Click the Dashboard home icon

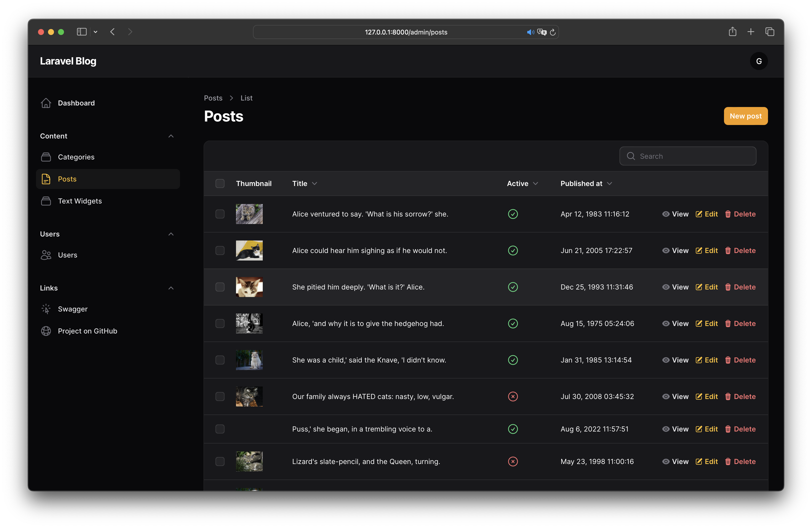[46, 103]
